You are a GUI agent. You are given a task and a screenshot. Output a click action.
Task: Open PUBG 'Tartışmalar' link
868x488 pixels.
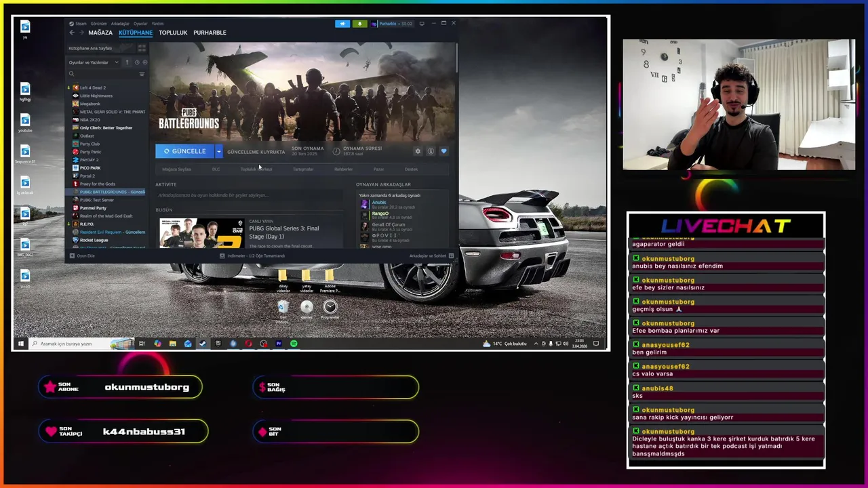click(303, 169)
